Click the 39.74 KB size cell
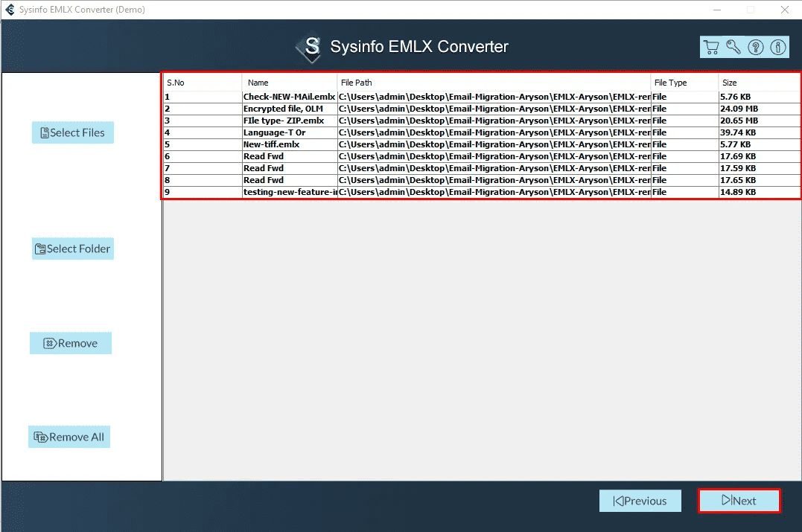802x532 pixels. point(759,132)
